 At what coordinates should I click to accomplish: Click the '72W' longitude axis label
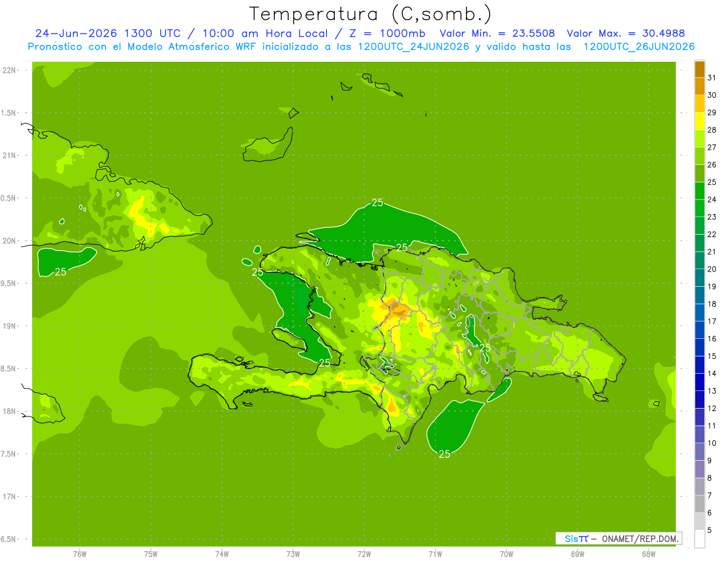pos(364,554)
